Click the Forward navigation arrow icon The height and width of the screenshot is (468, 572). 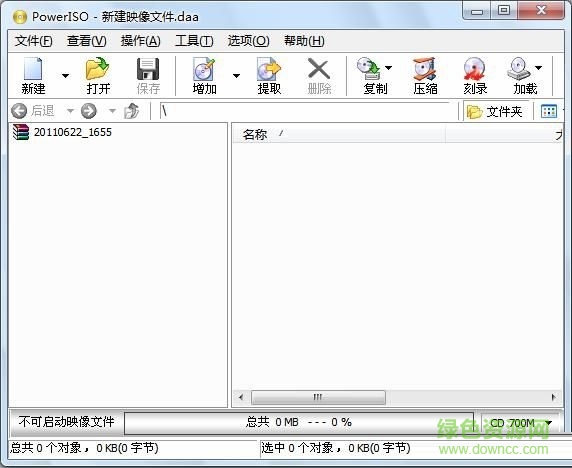tap(89, 111)
